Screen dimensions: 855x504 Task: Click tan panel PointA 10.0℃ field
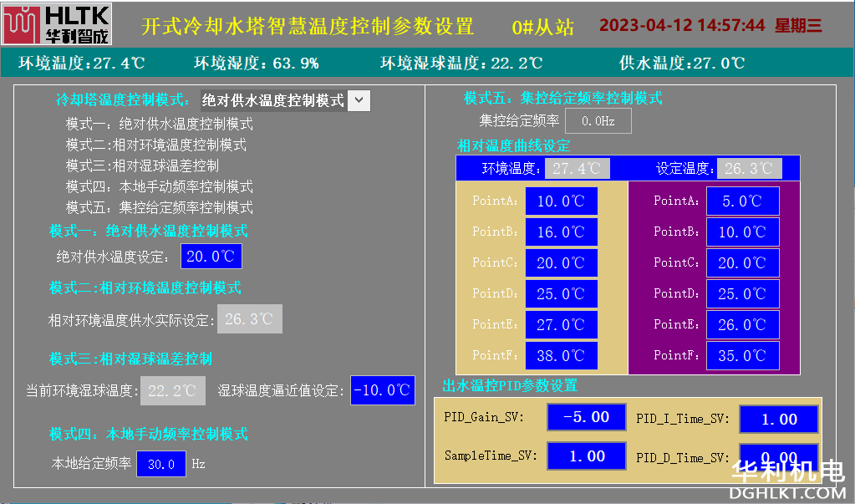click(561, 201)
